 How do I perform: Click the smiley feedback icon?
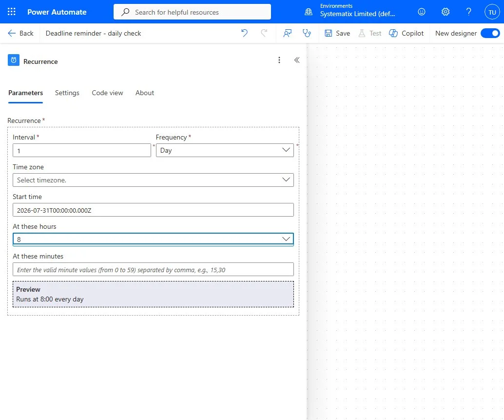click(422, 12)
